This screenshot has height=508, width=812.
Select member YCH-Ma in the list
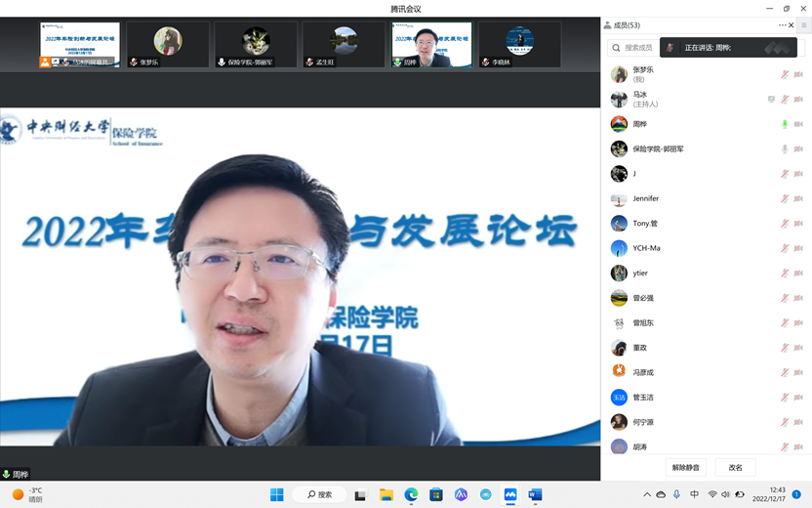646,248
